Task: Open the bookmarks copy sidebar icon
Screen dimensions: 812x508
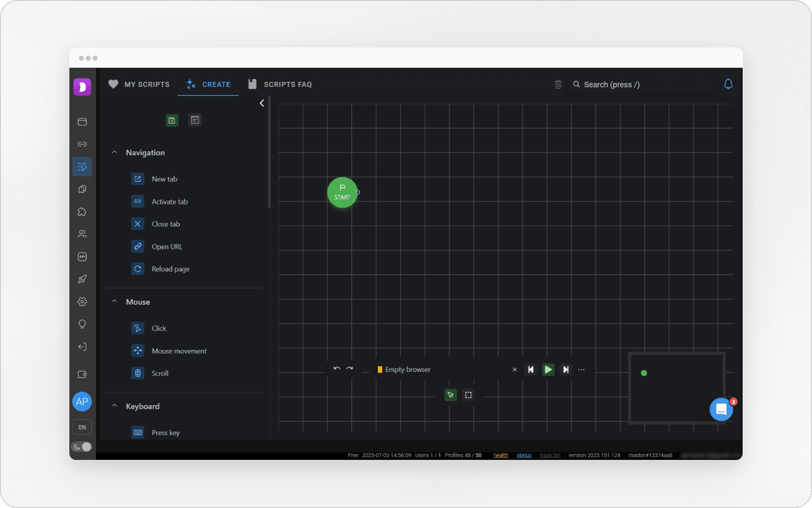Action: [82, 189]
